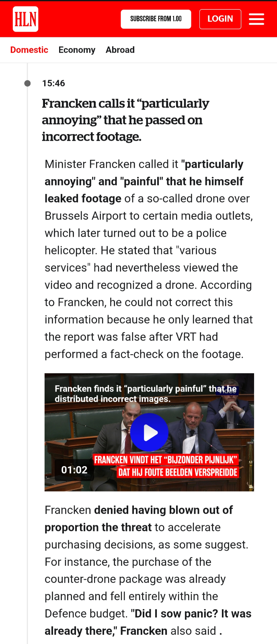The width and height of the screenshot is (277, 644).
Task: Switch to the Domestic tab
Action: 29,50
